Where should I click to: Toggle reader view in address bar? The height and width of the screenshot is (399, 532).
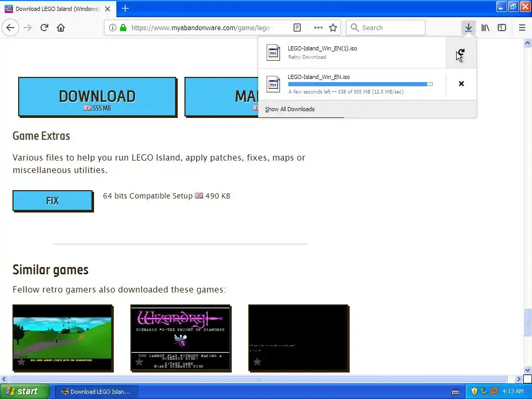tap(297, 28)
